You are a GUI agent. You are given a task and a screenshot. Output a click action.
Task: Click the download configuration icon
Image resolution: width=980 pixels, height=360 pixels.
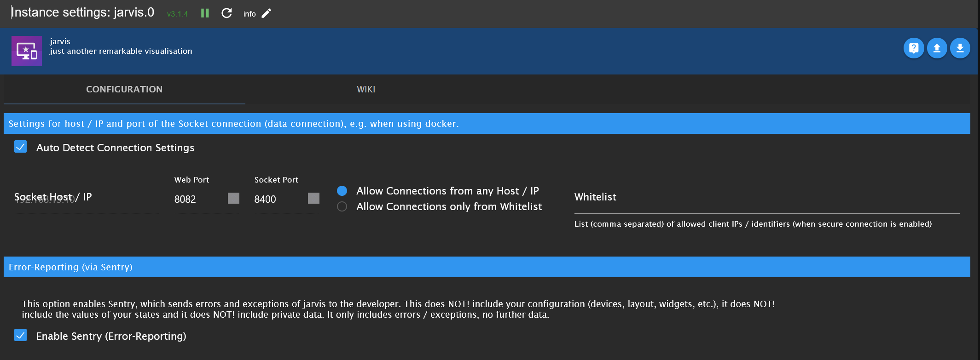point(960,48)
